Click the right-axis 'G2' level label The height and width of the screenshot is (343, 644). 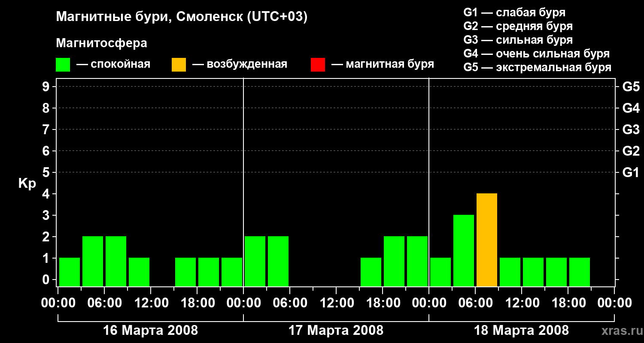click(x=631, y=151)
